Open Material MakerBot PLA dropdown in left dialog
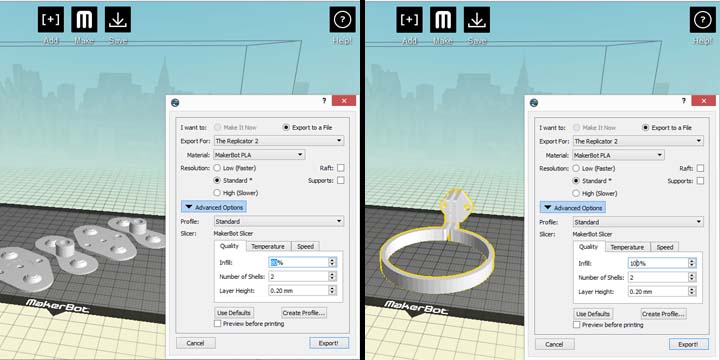 [x=259, y=155]
